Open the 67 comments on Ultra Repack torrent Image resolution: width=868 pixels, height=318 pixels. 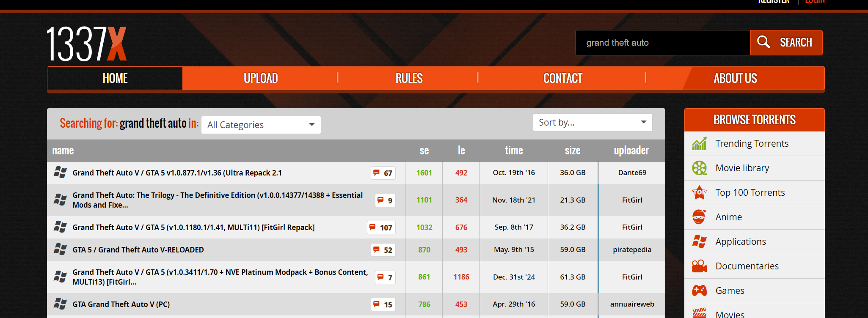pyautogui.click(x=383, y=173)
